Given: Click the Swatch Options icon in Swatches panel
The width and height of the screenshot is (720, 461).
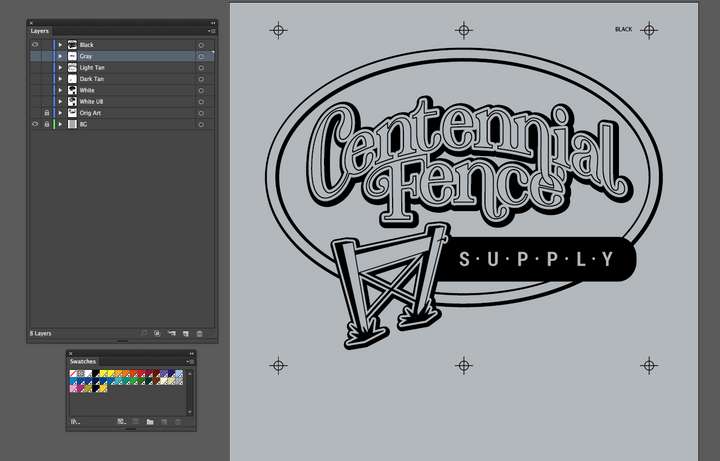Looking at the screenshot, I should point(136,422).
